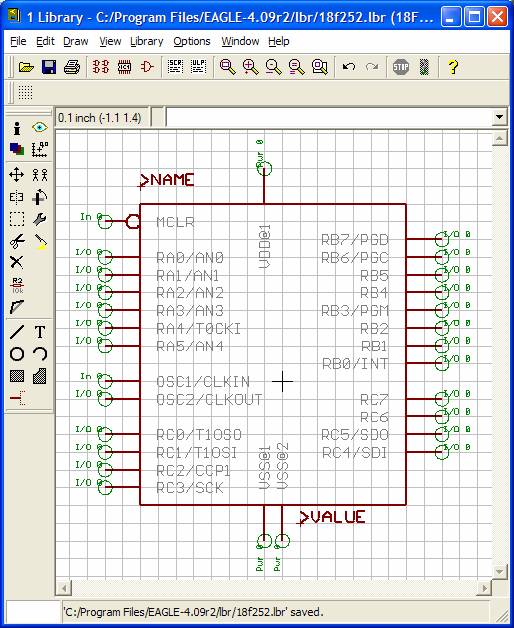
Task: Select the Wire line tool
Action: 17,332
